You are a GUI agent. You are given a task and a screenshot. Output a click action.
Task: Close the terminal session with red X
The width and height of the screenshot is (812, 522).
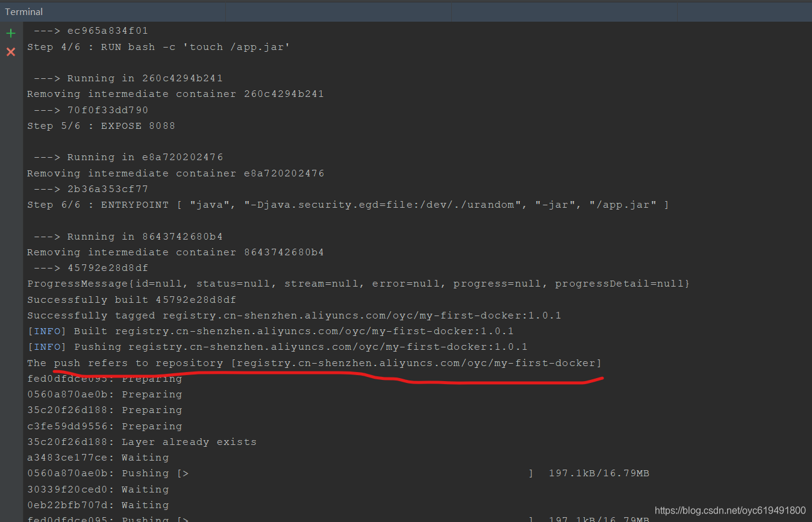[x=11, y=52]
